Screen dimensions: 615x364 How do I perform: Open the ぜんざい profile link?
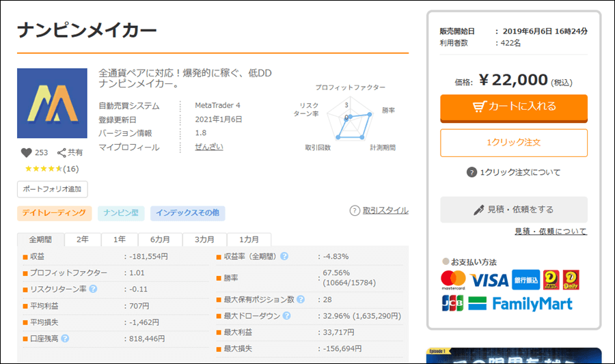(x=208, y=147)
